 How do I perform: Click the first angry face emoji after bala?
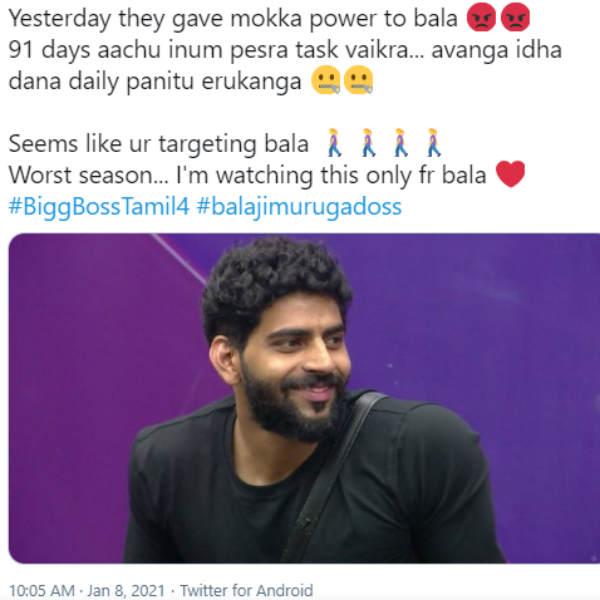(481, 17)
